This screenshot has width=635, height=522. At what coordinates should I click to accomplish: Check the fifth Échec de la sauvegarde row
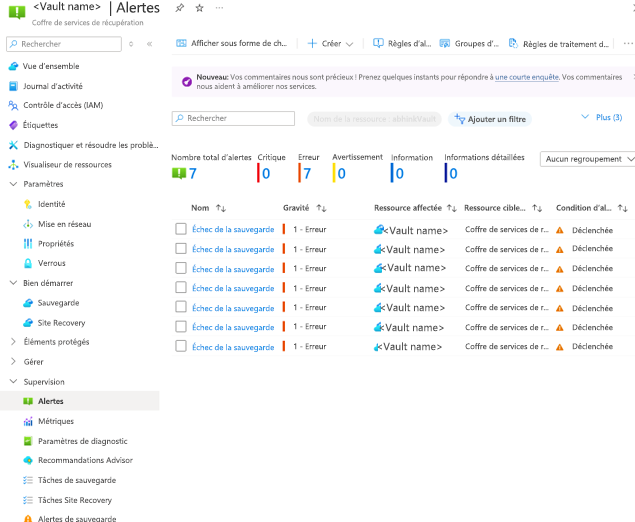click(181, 307)
